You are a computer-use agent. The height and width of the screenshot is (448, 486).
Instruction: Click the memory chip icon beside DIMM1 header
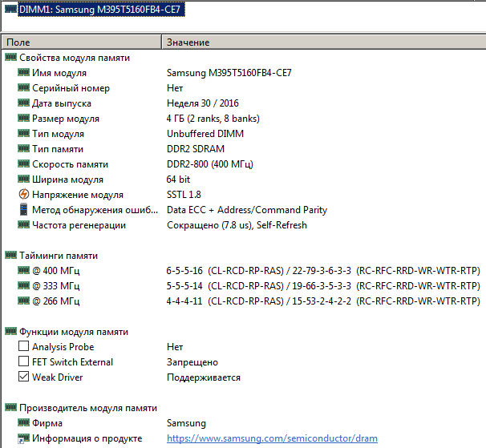10,9
